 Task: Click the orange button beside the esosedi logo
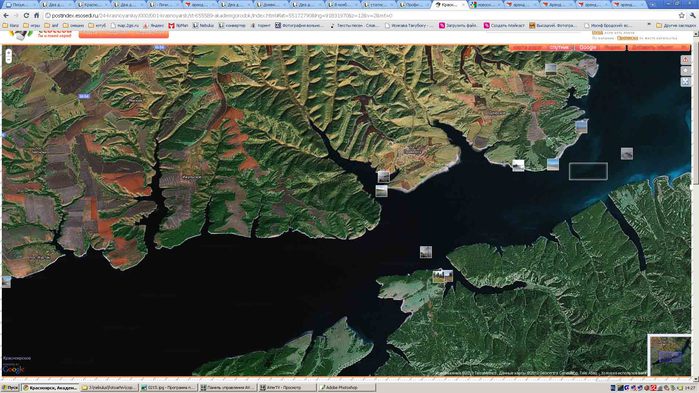click(123, 34)
